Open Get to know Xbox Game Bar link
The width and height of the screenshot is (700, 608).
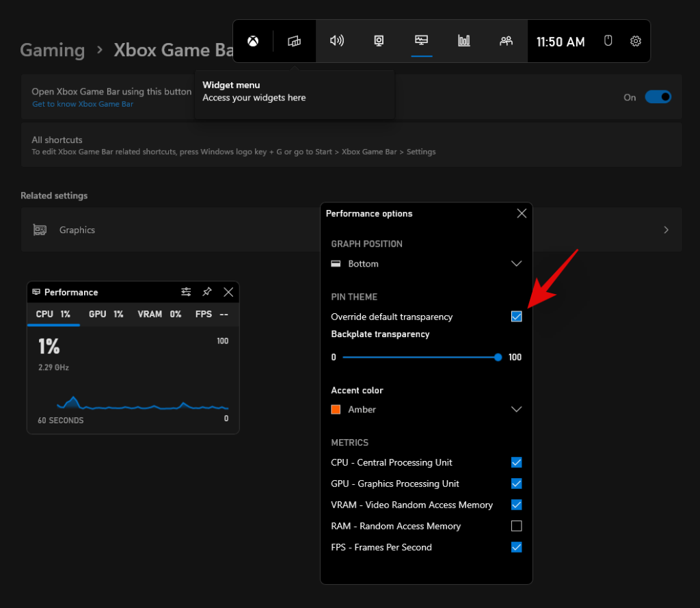tap(83, 104)
